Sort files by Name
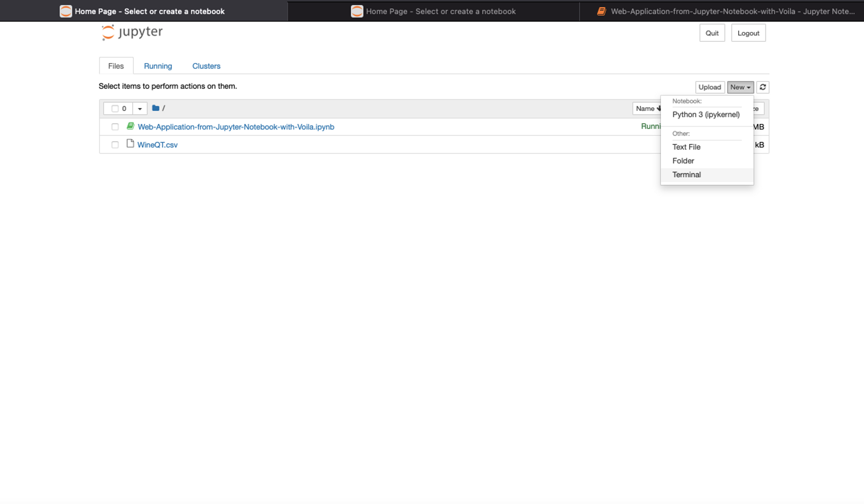Image resolution: width=864 pixels, height=504 pixels. 647,108
